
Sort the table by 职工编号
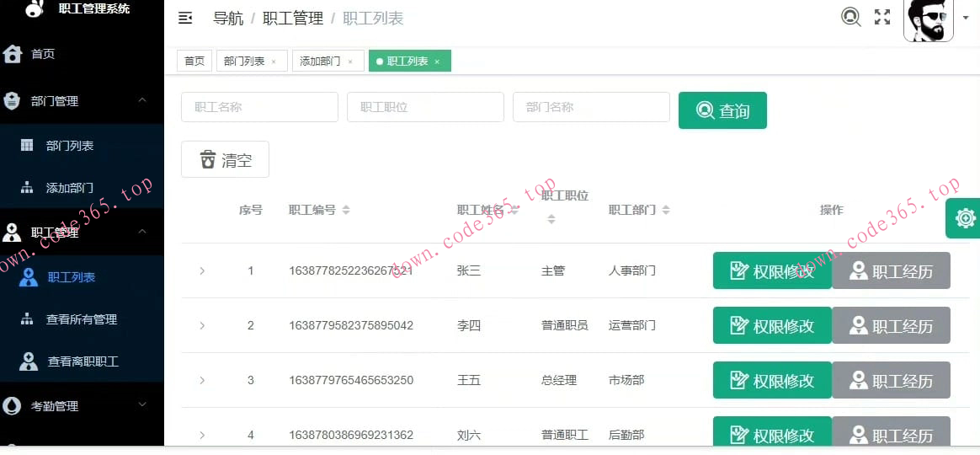point(346,211)
